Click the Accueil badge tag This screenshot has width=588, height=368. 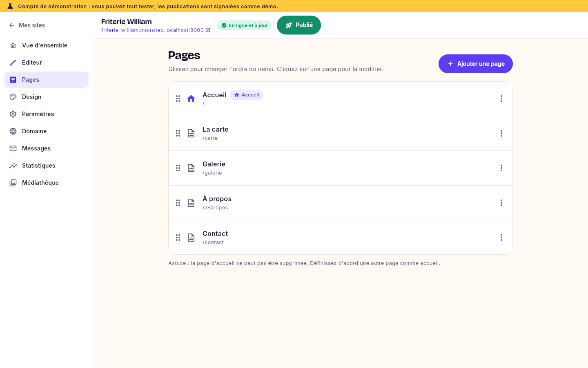tap(247, 95)
